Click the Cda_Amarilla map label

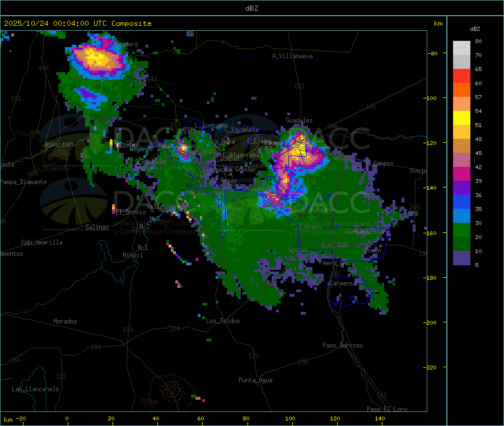[42, 242]
